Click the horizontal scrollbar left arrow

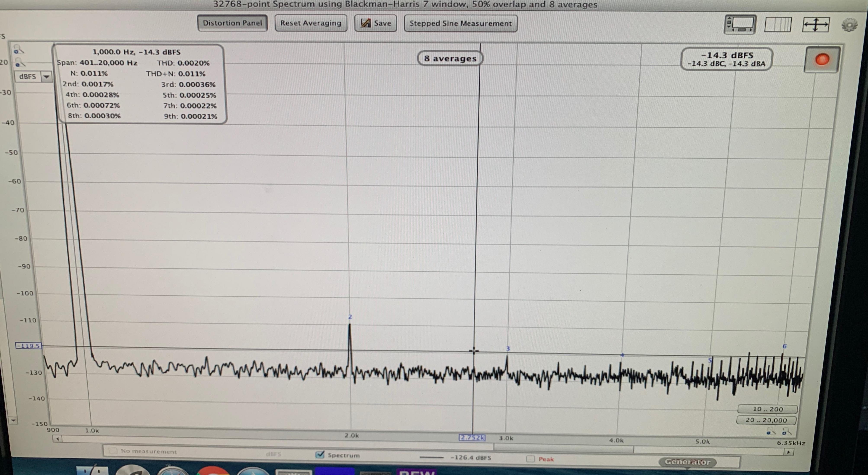point(58,439)
